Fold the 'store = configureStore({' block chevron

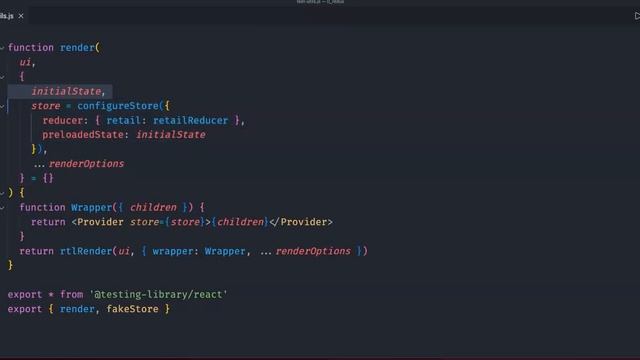click(x=2, y=106)
